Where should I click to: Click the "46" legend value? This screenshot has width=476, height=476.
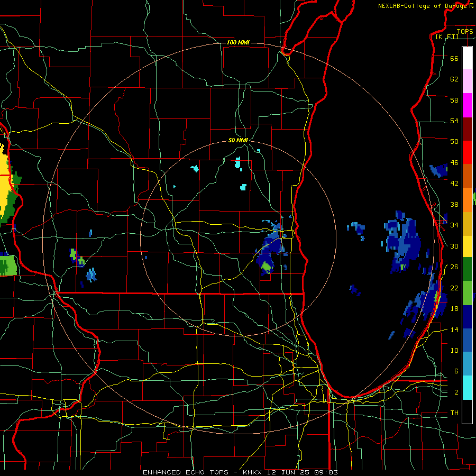(x=454, y=163)
